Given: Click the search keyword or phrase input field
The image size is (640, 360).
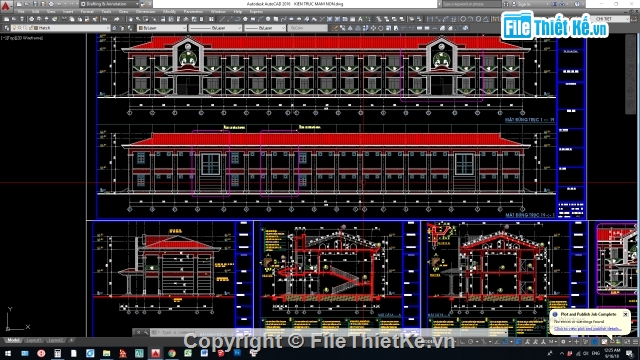Looking at the screenshot, I should (471, 4).
